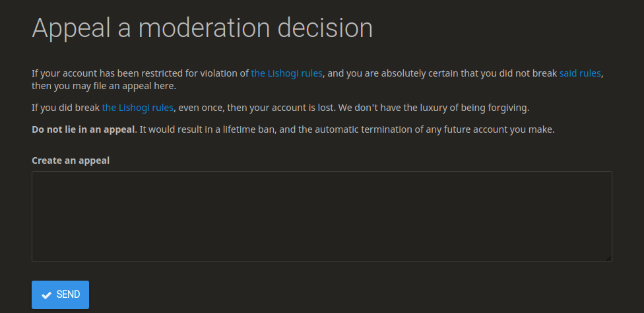The image size is (644, 313).
Task: Click the "your account is lost" sentence
Action: click(281, 107)
